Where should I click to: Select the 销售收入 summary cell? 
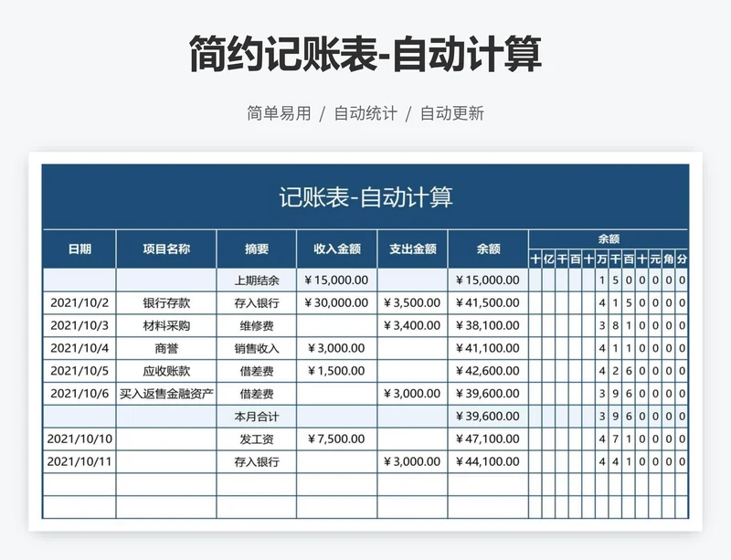point(257,348)
